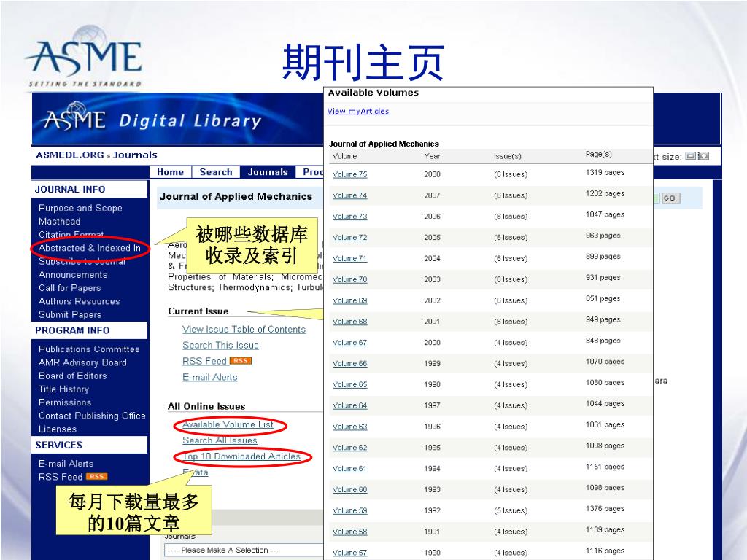Open Volume 69
Screen dimensions: 747x560
349,300
